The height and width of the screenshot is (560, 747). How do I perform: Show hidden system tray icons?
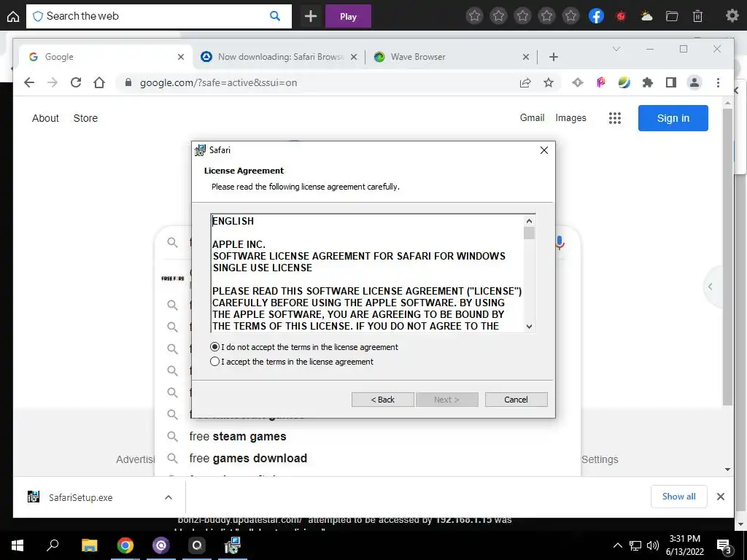coord(617,545)
